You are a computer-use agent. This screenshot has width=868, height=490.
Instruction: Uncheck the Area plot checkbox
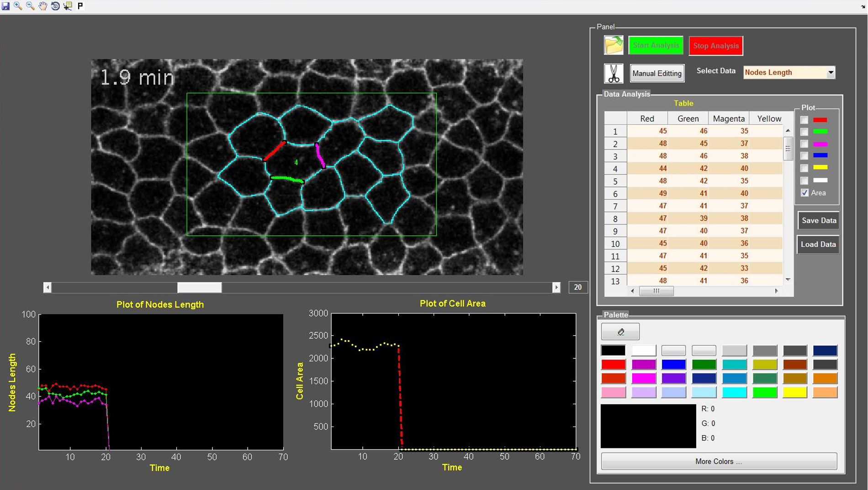804,193
